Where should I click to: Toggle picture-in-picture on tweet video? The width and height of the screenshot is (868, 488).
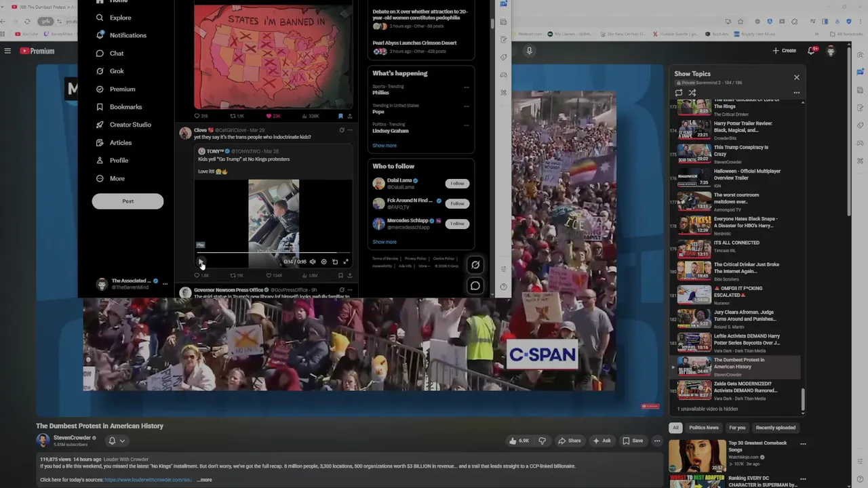[334, 262]
